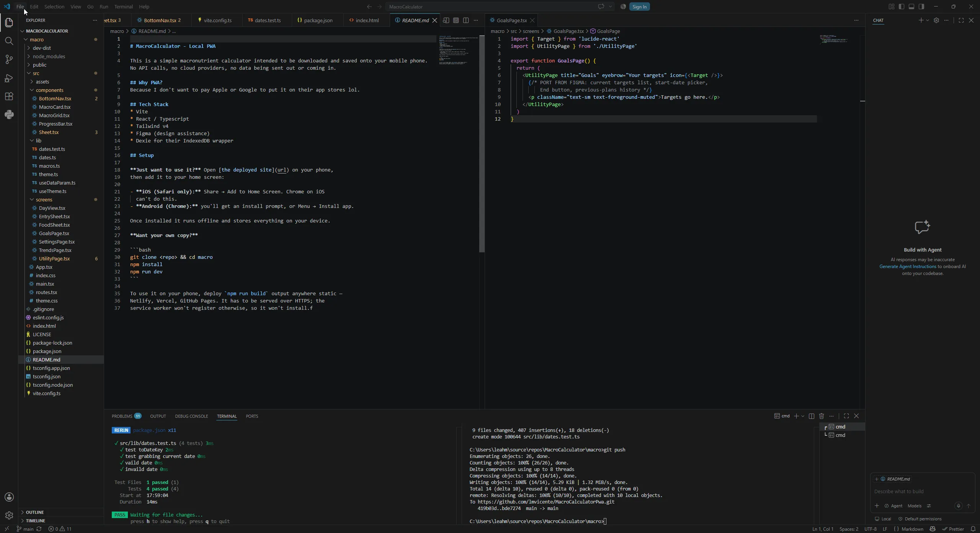The image size is (980, 533).
Task: Toggle the bottom panel visibility
Action: [x=911, y=7]
